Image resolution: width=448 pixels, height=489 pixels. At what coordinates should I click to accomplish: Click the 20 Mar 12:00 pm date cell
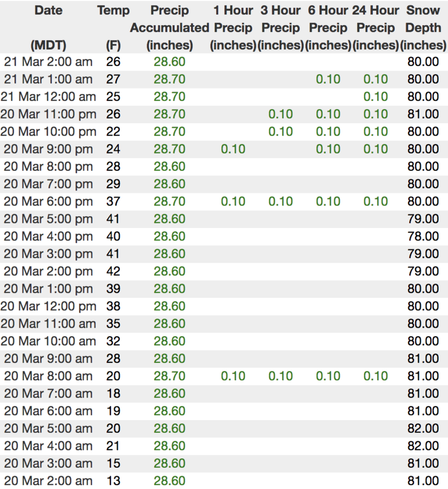click(48, 306)
